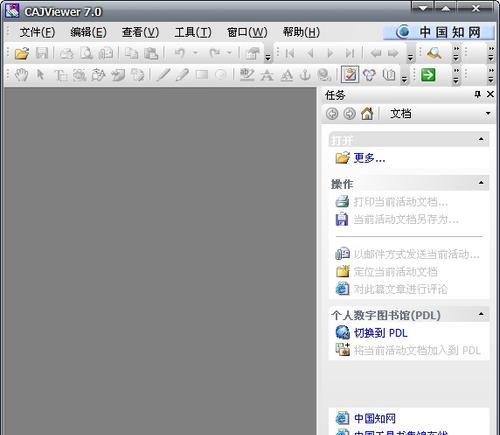Click the document properties toolbar icon
This screenshot has width=500, height=435.
point(252,53)
